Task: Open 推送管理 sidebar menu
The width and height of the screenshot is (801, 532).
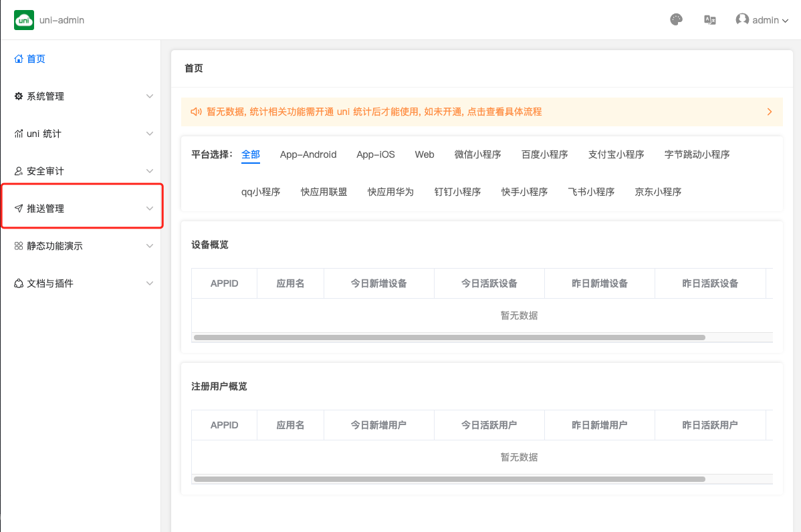Action: coord(81,209)
